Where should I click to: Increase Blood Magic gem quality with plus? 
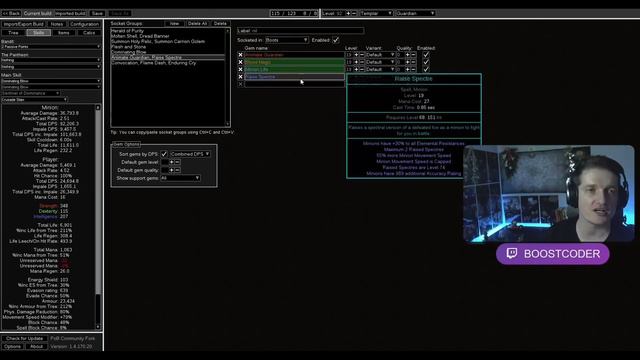[x=408, y=62]
